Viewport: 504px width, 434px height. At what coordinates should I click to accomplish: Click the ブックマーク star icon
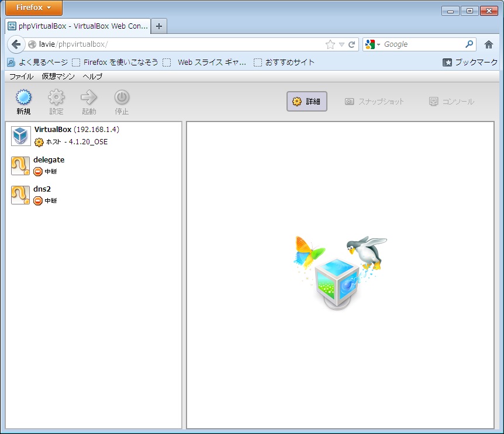click(x=447, y=63)
